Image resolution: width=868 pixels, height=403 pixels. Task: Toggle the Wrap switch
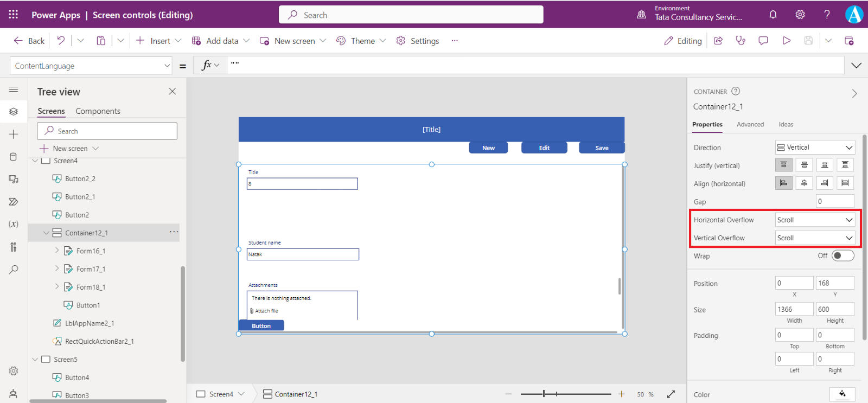click(x=843, y=255)
